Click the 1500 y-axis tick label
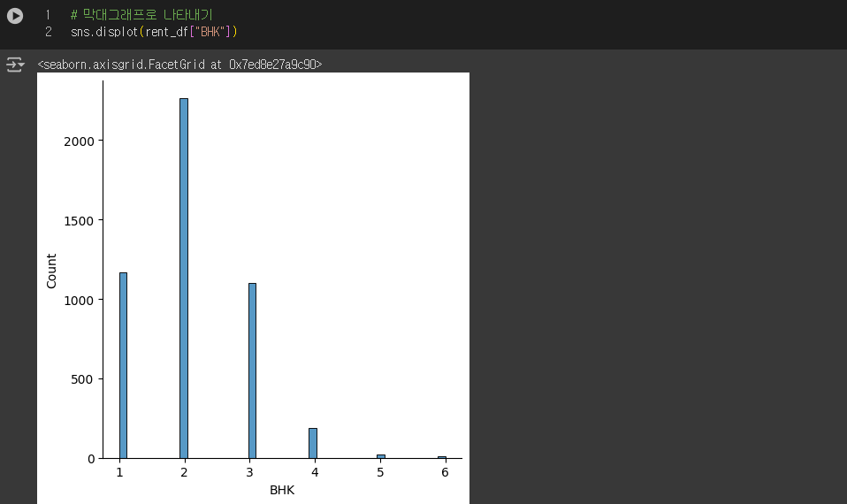The width and height of the screenshot is (847, 504). pos(79,221)
